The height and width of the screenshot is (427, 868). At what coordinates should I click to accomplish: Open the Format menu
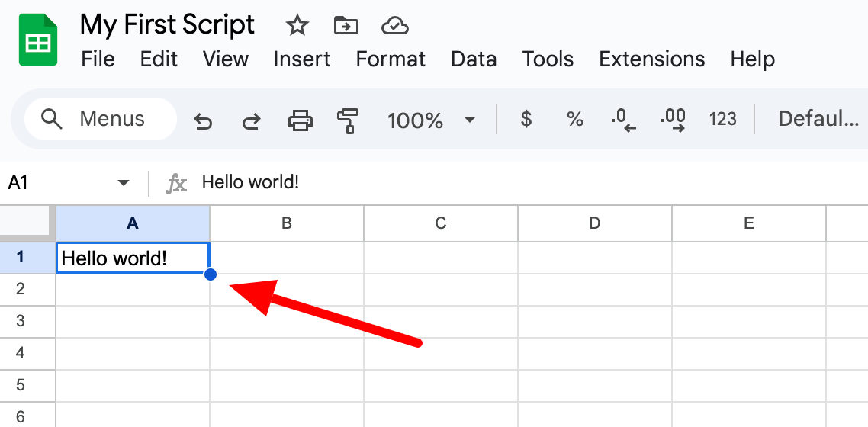point(391,59)
